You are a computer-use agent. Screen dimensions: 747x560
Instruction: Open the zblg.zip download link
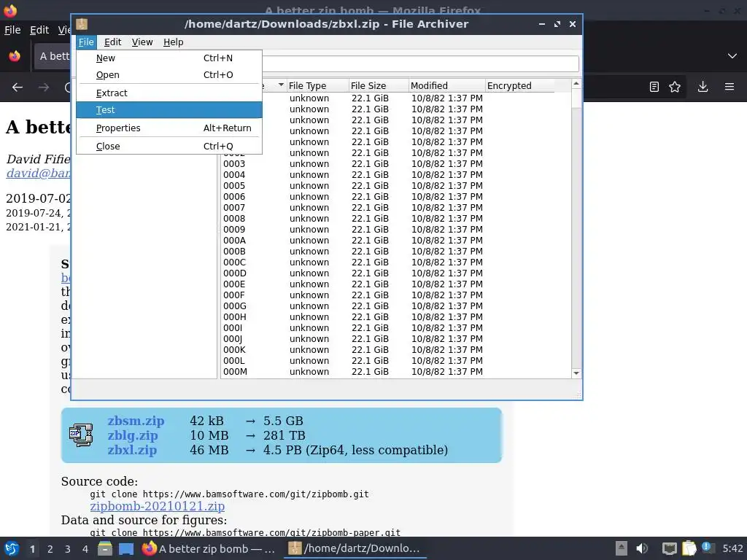pyautogui.click(x=133, y=436)
